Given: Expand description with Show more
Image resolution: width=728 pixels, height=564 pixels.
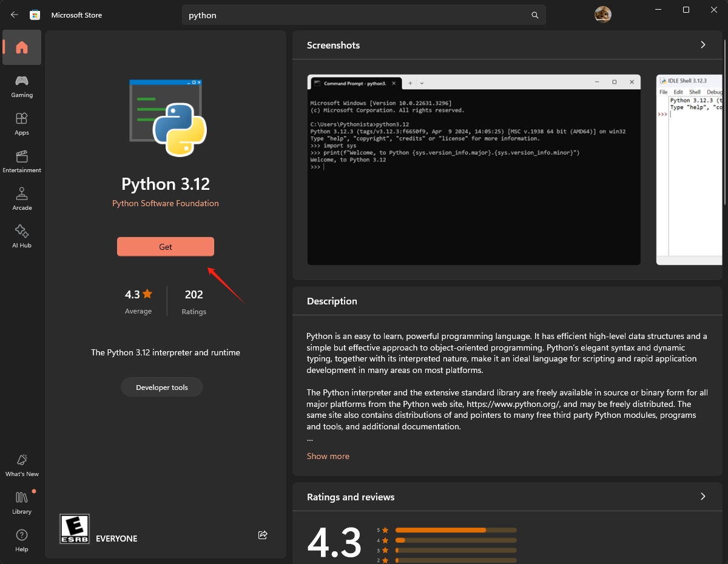Looking at the screenshot, I should pos(328,456).
